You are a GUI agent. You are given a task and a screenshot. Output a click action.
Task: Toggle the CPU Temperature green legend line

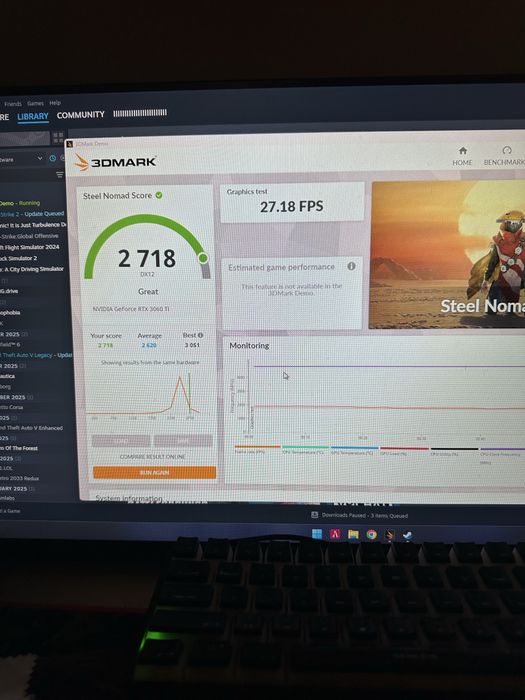coord(305,449)
